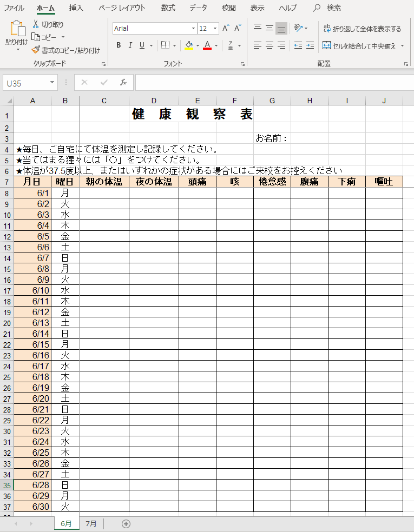Open clipboard group dialog launcher

pyautogui.click(x=103, y=64)
